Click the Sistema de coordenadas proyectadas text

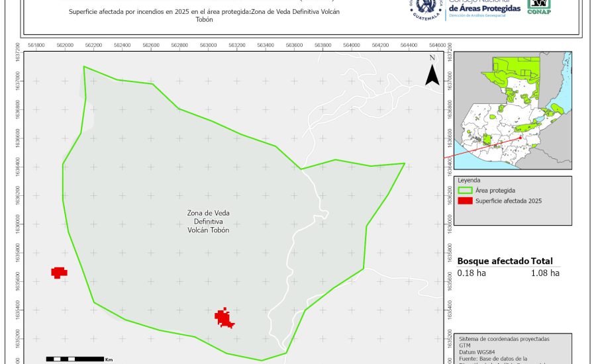504,339
